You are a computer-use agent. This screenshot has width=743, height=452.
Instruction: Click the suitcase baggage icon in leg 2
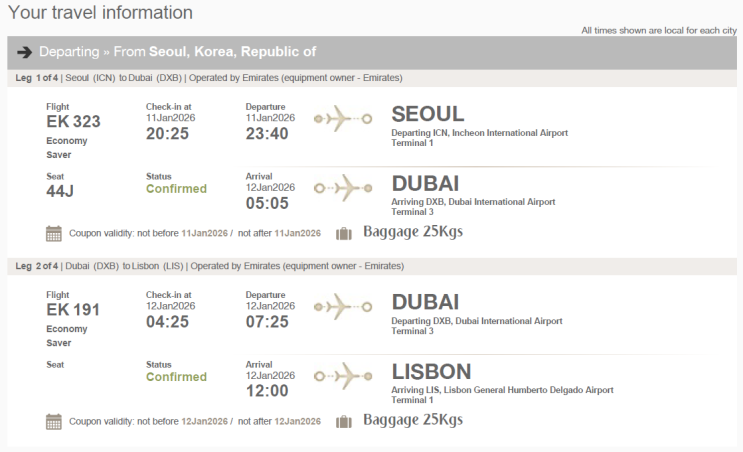click(344, 421)
